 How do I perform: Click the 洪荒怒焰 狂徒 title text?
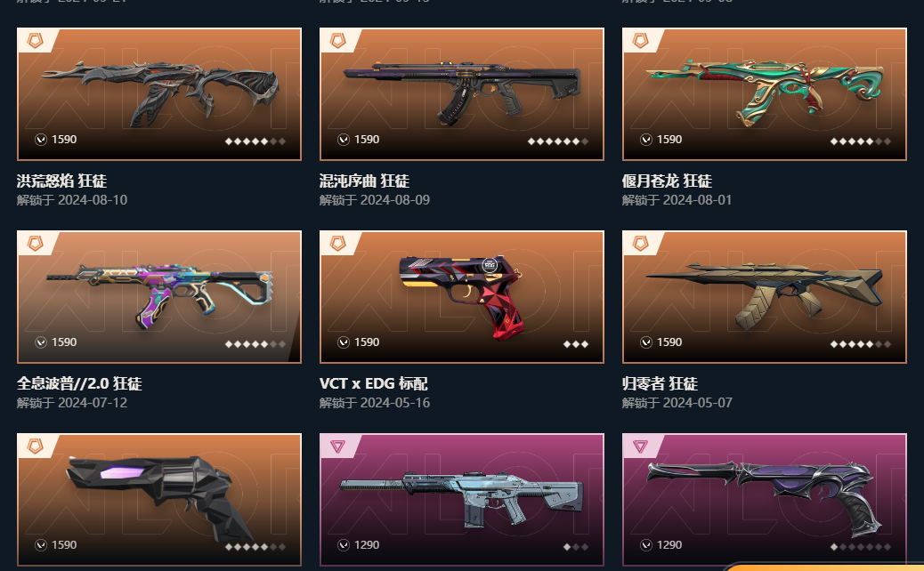pyautogui.click(x=62, y=181)
